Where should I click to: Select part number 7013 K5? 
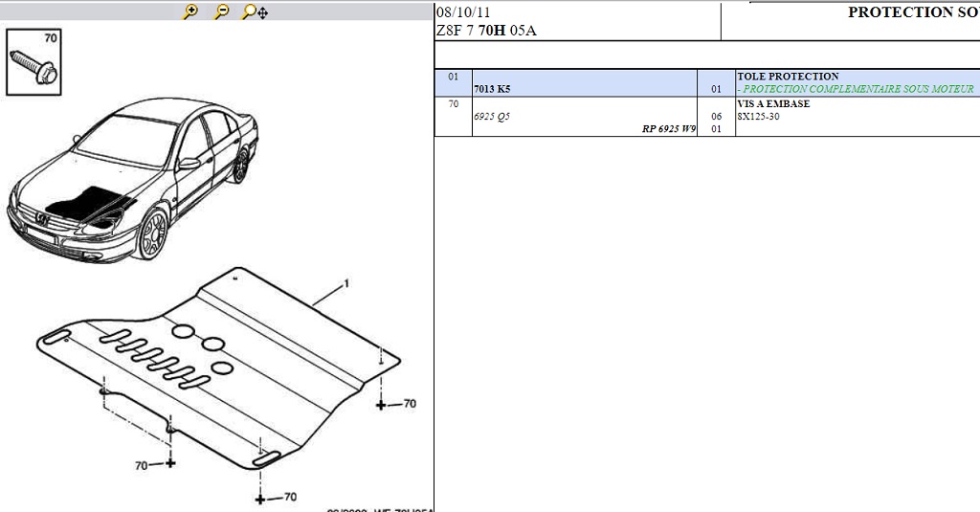click(492, 89)
